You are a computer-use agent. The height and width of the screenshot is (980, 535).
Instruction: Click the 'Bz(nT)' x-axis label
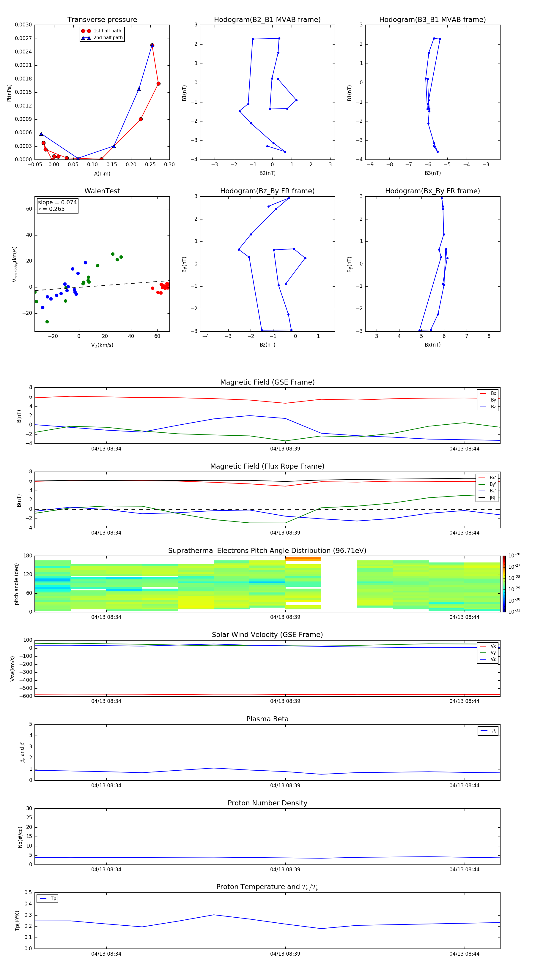(x=267, y=345)
